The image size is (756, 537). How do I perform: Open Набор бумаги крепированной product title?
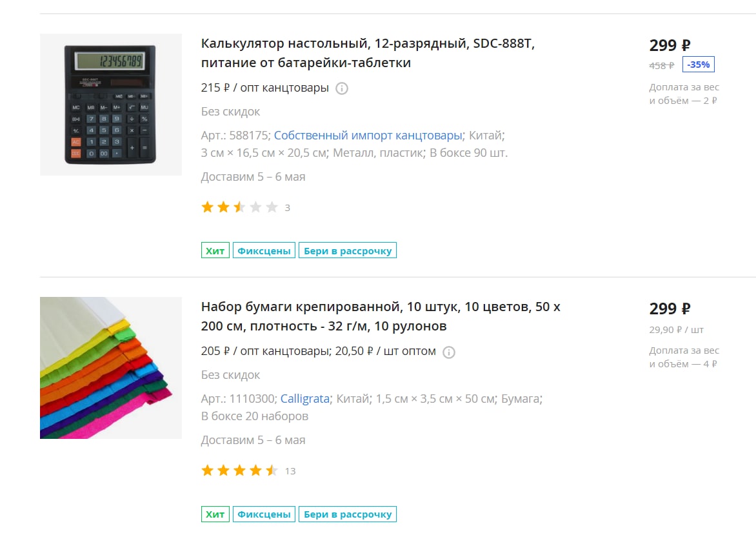click(381, 316)
